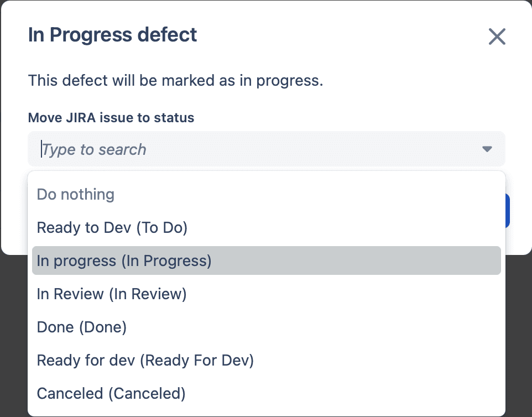Click the Move JIRA issue to status label

pos(111,118)
